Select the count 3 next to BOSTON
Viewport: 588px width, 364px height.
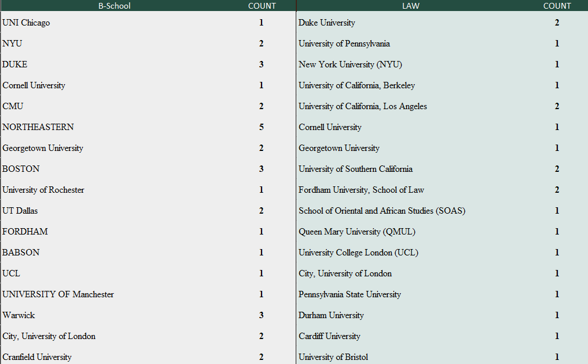(x=261, y=169)
